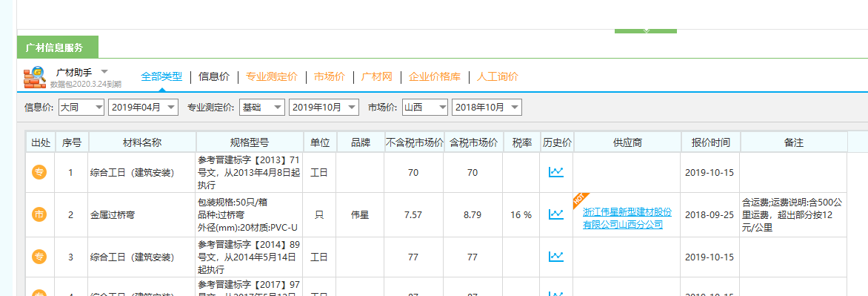Image resolution: width=868 pixels, height=296 pixels.
Task: Switch to the 广材网 tab
Action: (x=376, y=77)
